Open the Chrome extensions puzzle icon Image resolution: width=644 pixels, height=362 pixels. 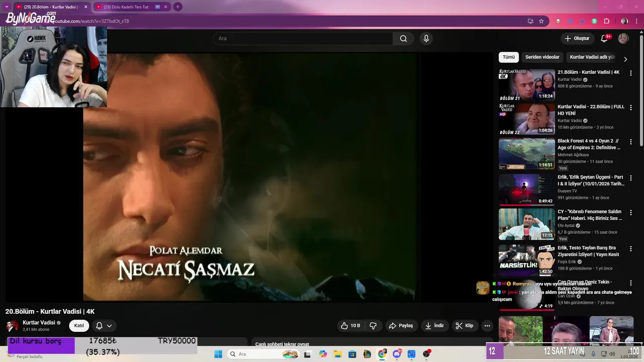[x=606, y=21]
